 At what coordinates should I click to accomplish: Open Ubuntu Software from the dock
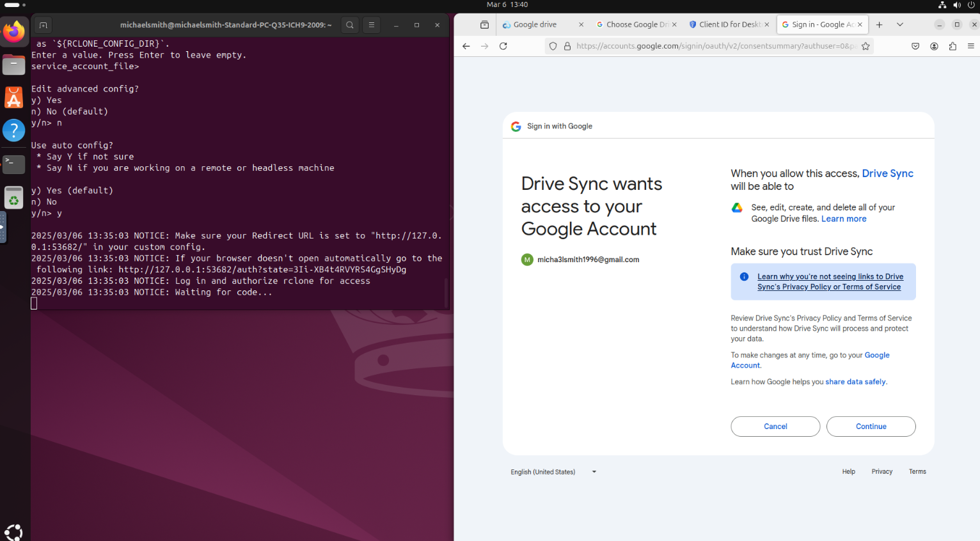(x=13, y=98)
